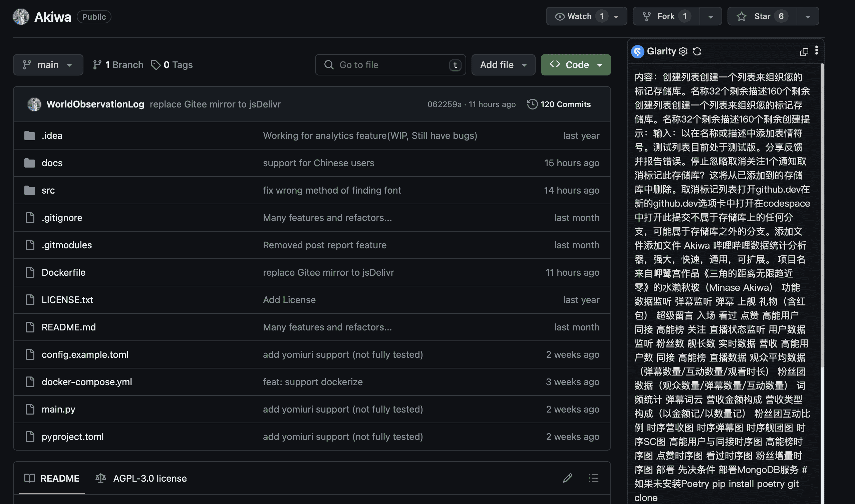Click the Dockerfile file icon
Screen dimensions: 855x504
pos(30,272)
